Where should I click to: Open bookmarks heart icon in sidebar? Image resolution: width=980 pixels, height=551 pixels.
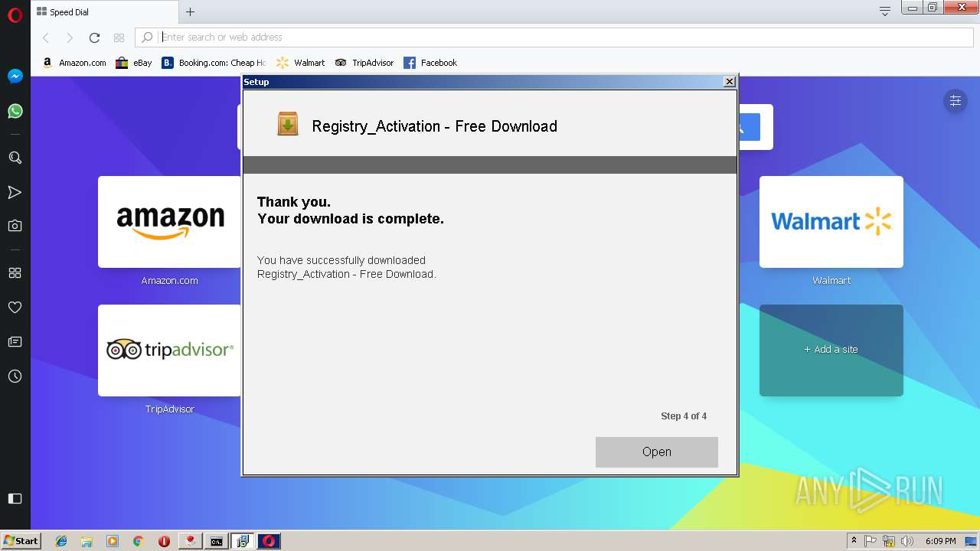click(15, 307)
